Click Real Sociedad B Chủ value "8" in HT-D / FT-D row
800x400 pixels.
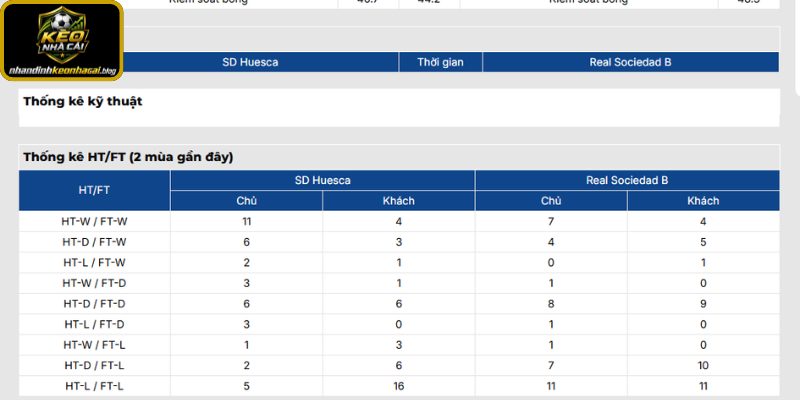tap(551, 304)
